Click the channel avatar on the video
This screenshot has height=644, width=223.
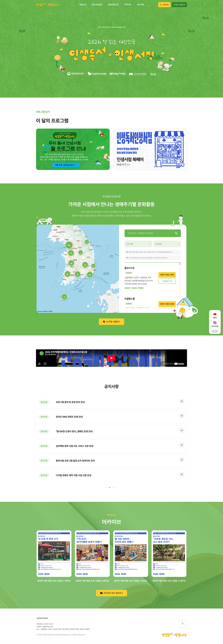pos(41,353)
